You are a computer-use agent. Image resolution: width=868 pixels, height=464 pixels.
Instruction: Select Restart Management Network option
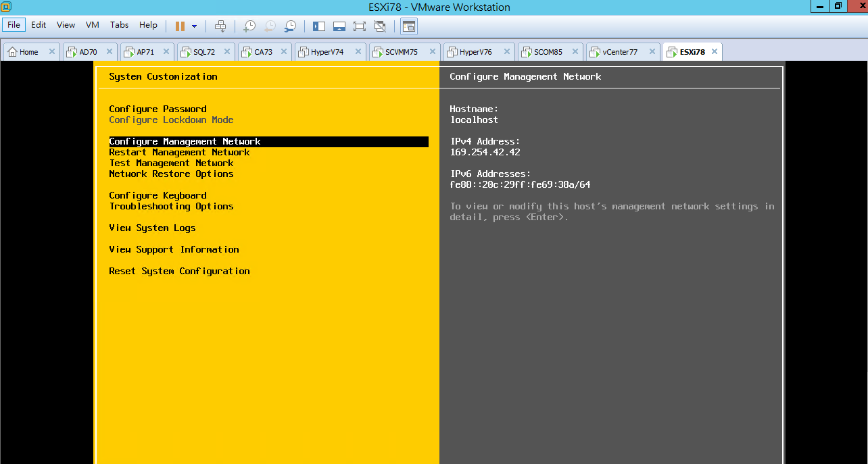179,152
